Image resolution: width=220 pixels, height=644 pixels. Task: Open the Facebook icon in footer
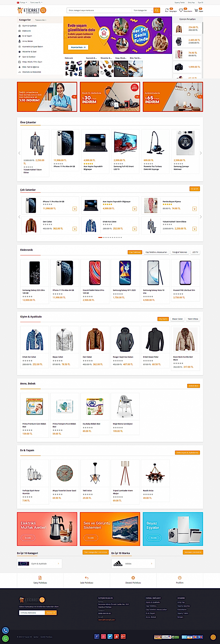[x=97, y=636]
